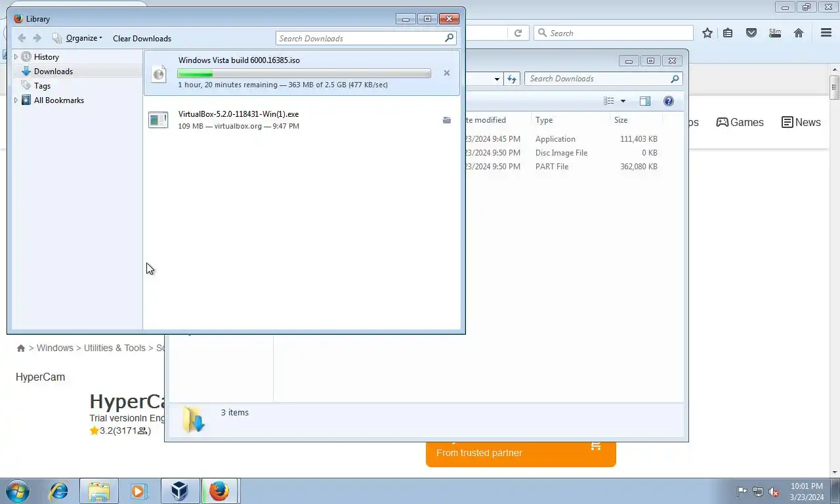This screenshot has width=840, height=504.
Task: Open the Windows Start menu
Action: click(17, 491)
